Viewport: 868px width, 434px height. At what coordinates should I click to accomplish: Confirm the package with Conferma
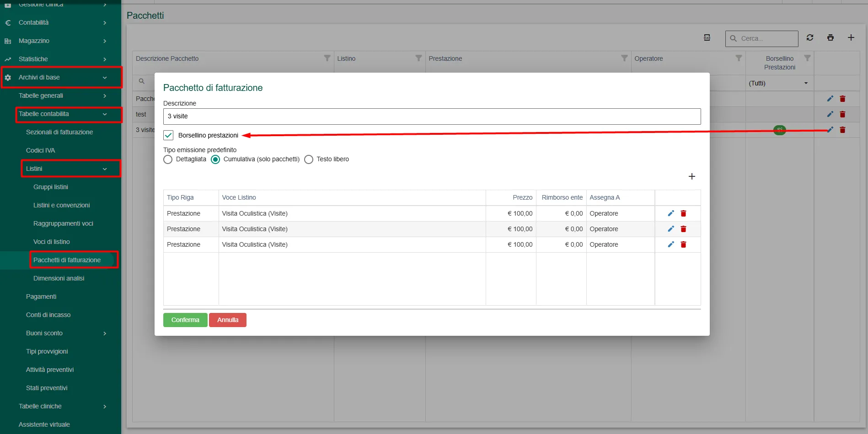[185, 320]
